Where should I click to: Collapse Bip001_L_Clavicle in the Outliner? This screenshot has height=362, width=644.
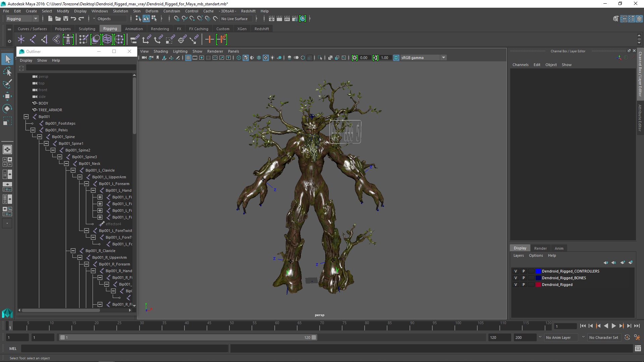click(x=73, y=170)
